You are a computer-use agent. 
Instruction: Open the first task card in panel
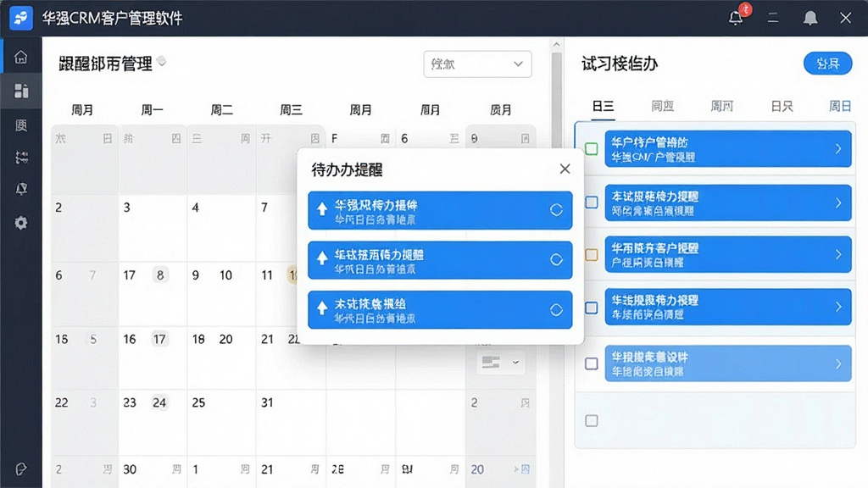pyautogui.click(x=728, y=149)
